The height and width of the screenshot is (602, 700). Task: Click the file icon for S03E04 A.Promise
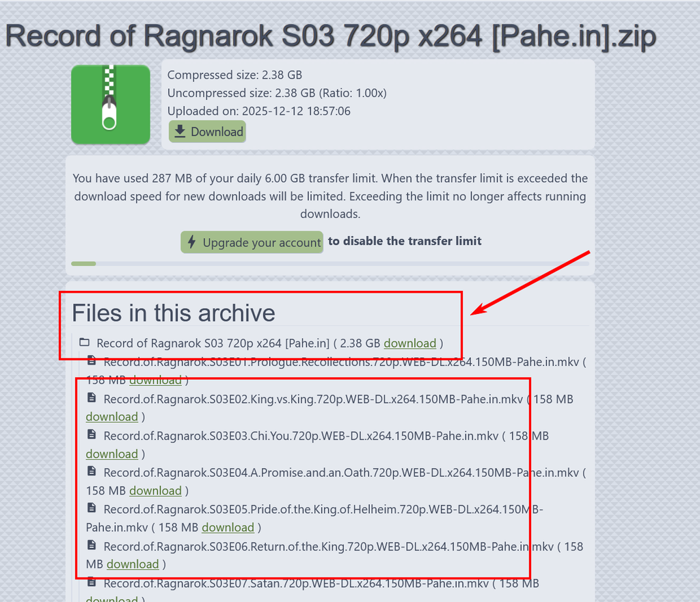92,471
